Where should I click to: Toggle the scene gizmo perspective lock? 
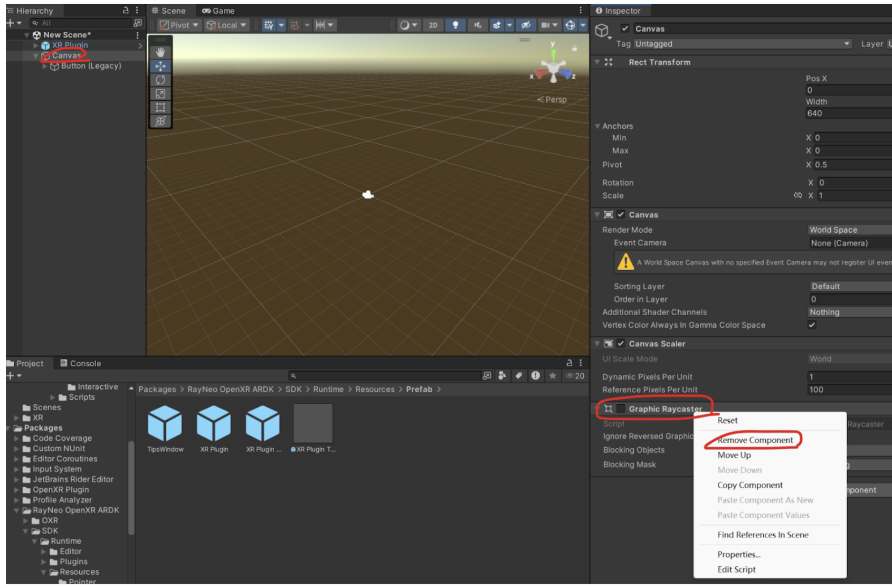(x=574, y=48)
